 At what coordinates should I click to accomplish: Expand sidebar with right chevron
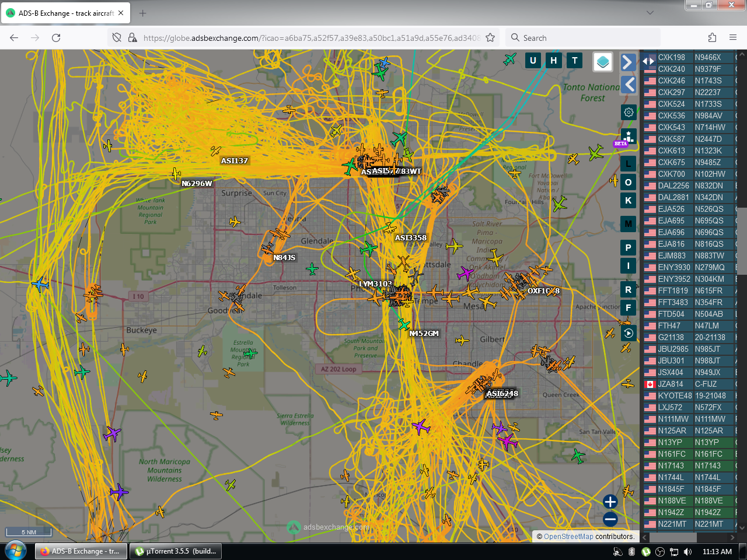[x=628, y=62]
